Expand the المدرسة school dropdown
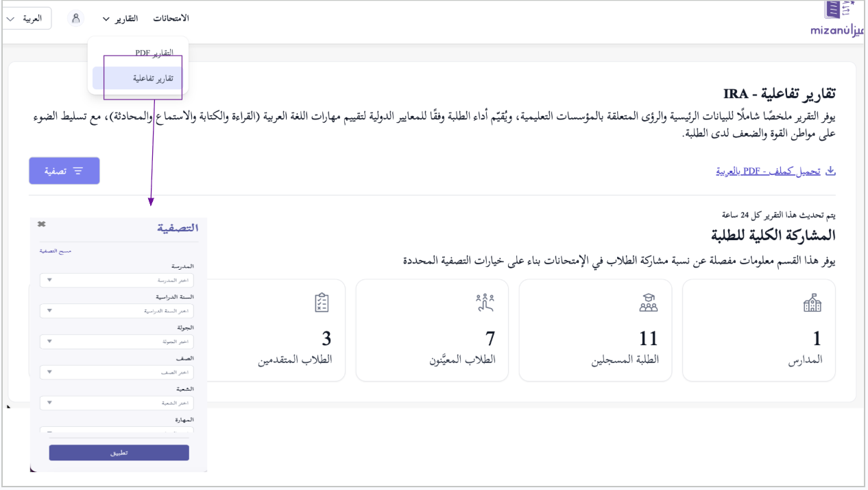Image resolution: width=868 pixels, height=490 pixels. (x=117, y=280)
